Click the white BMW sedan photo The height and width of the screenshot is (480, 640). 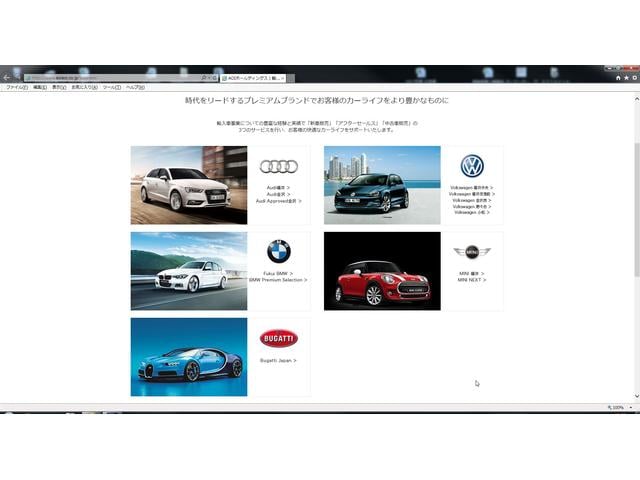[x=189, y=271]
